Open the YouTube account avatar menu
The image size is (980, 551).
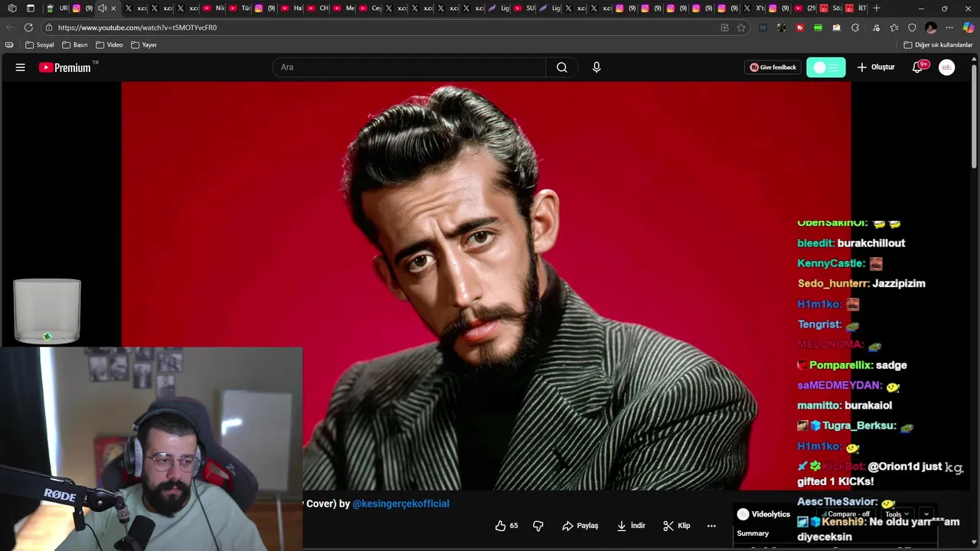[947, 67]
